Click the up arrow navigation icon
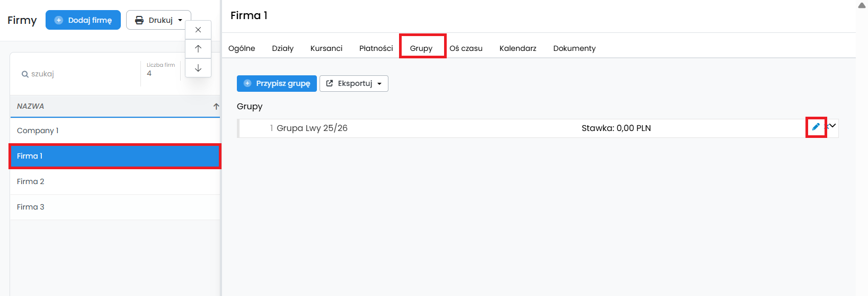The height and width of the screenshot is (296, 868). click(x=198, y=49)
